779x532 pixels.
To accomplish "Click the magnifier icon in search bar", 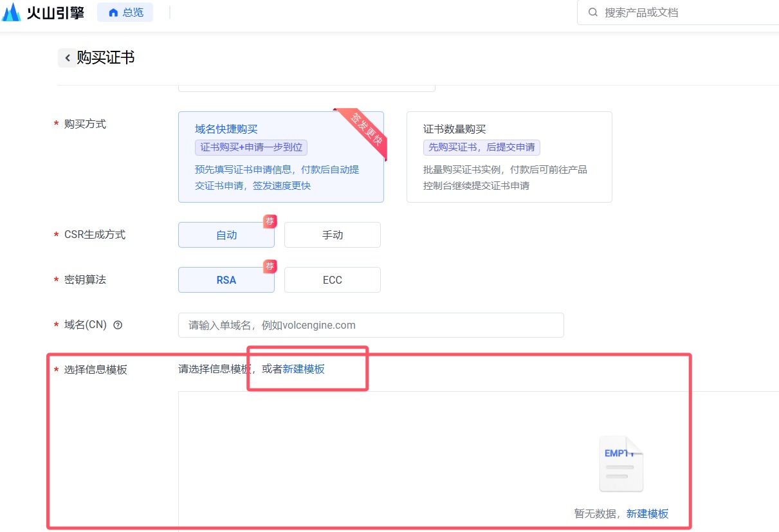I will [592, 12].
